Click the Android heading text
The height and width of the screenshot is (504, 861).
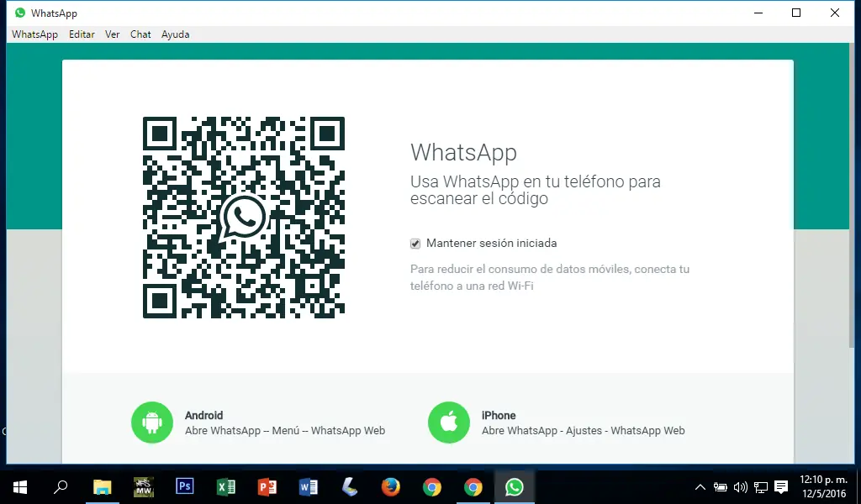(203, 415)
